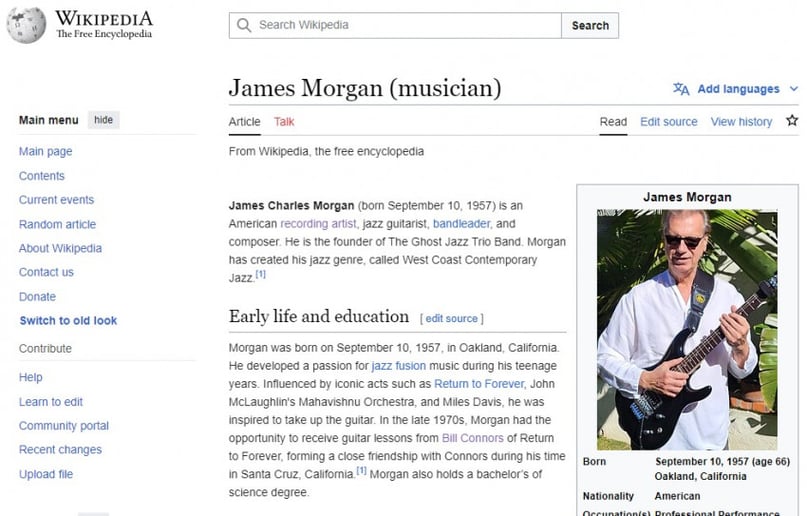Open the Add languages button

[x=736, y=89]
